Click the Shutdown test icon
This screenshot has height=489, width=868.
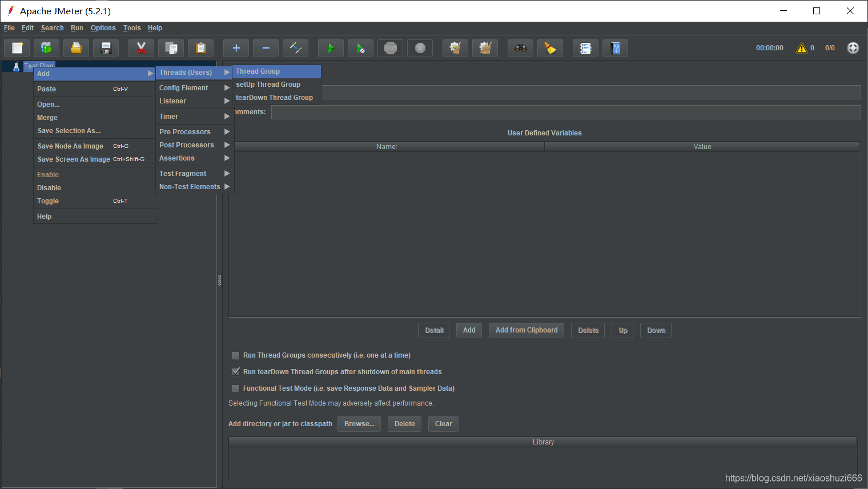pyautogui.click(x=420, y=48)
